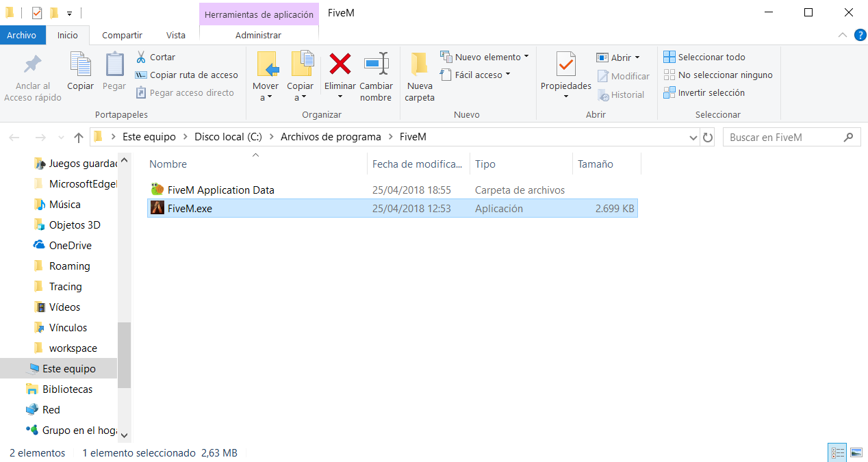Open the Fácil acceso dropdown
Screen dimensions: 868x462
click(476, 75)
